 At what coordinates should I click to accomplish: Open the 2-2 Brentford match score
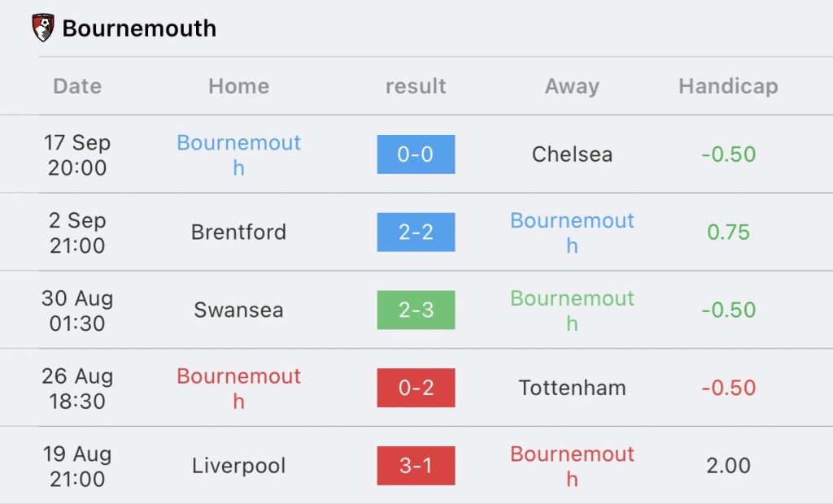(416, 232)
